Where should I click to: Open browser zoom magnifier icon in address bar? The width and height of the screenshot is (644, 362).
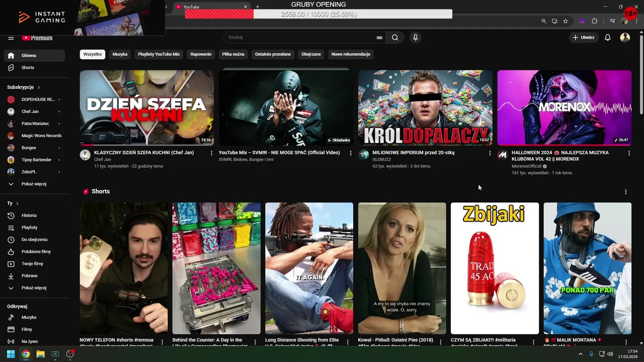coord(544,21)
